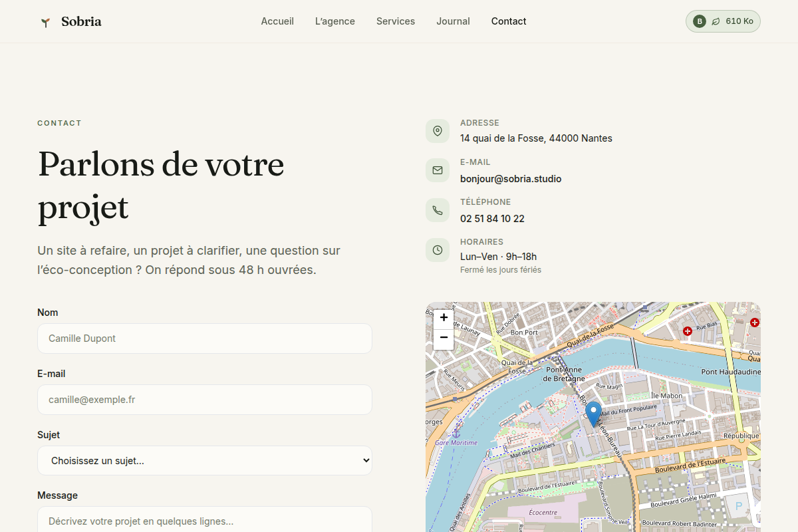
Task: Focus the Nom input field
Action: (205, 338)
